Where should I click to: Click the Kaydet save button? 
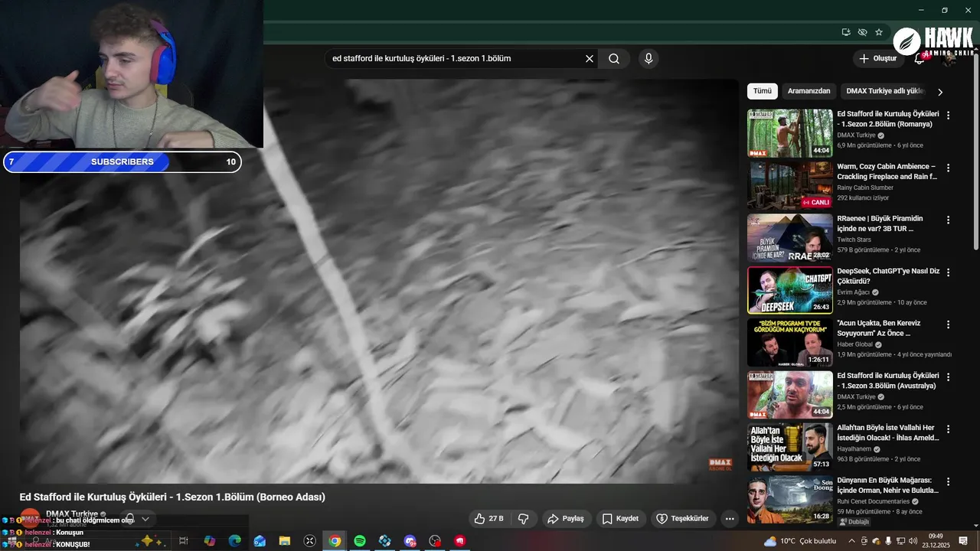[621, 519]
